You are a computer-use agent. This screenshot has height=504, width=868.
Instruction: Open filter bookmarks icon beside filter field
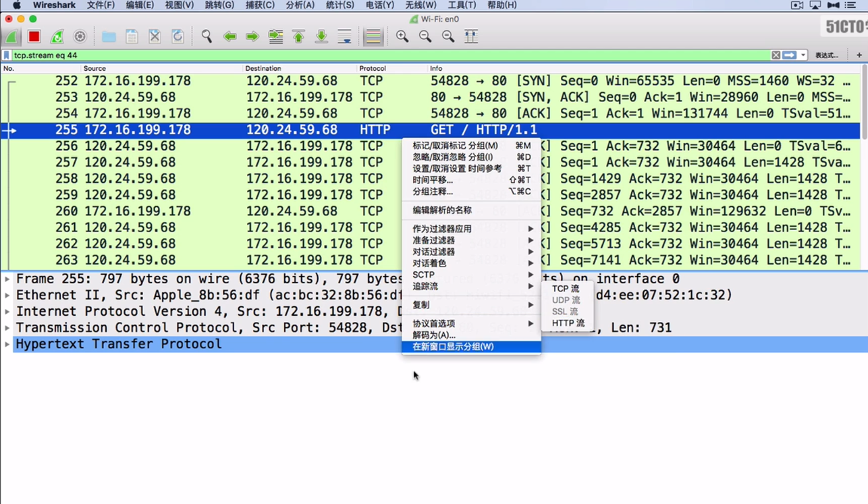coord(7,55)
